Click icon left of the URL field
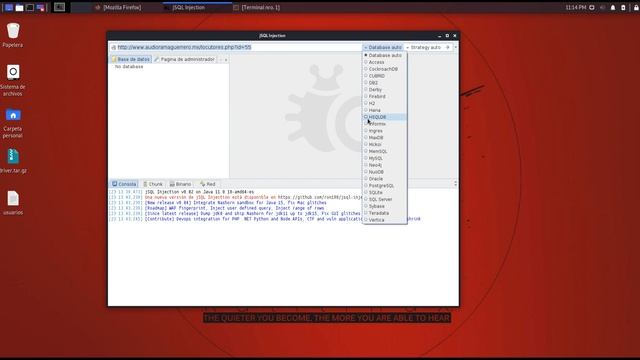Screen dimensions: 640x360 pyautogui.click(x=114, y=47)
